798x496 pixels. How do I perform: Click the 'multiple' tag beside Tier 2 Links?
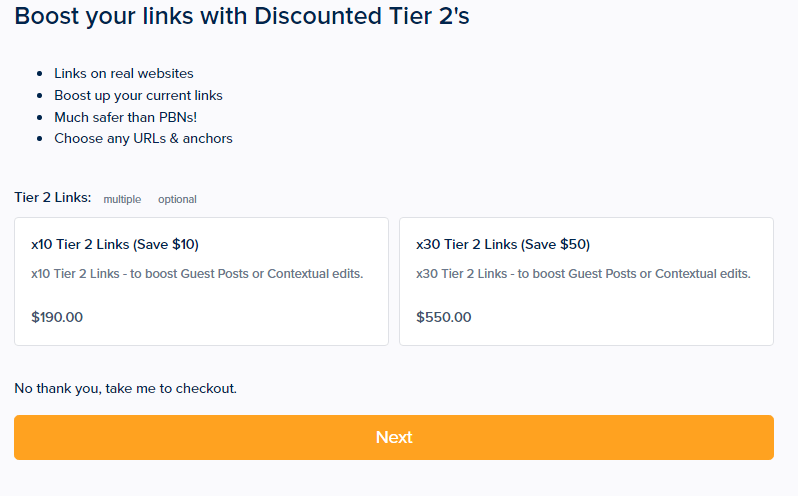point(122,199)
